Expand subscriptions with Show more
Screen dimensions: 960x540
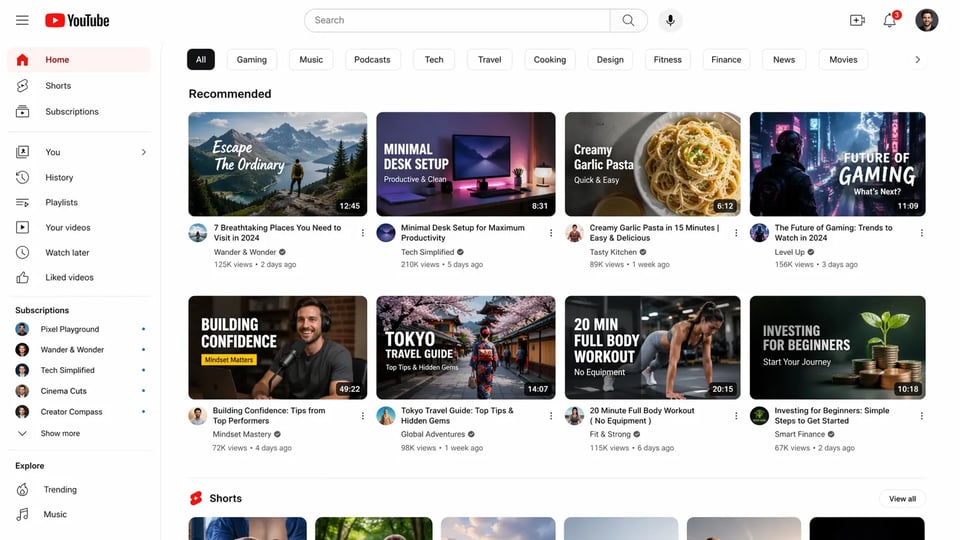click(x=60, y=434)
